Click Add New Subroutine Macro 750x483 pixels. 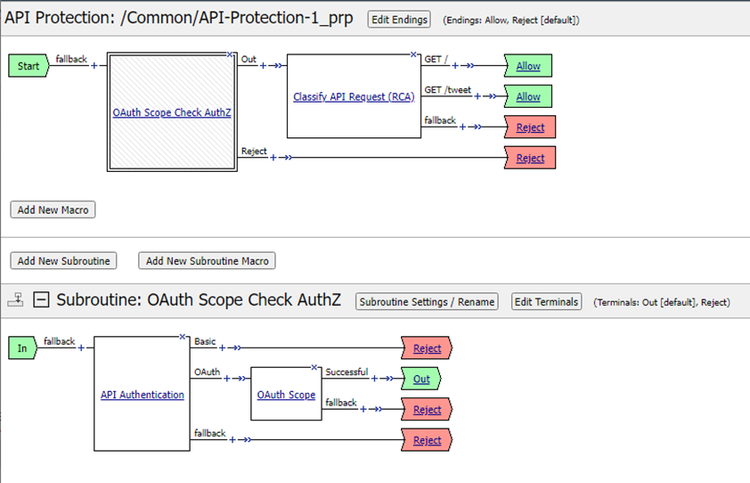tap(206, 260)
